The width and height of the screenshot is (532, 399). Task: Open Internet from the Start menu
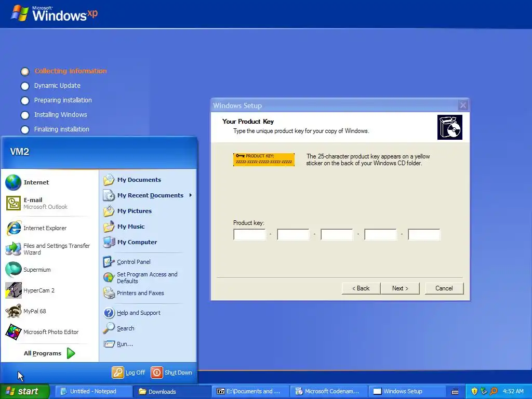point(49,182)
